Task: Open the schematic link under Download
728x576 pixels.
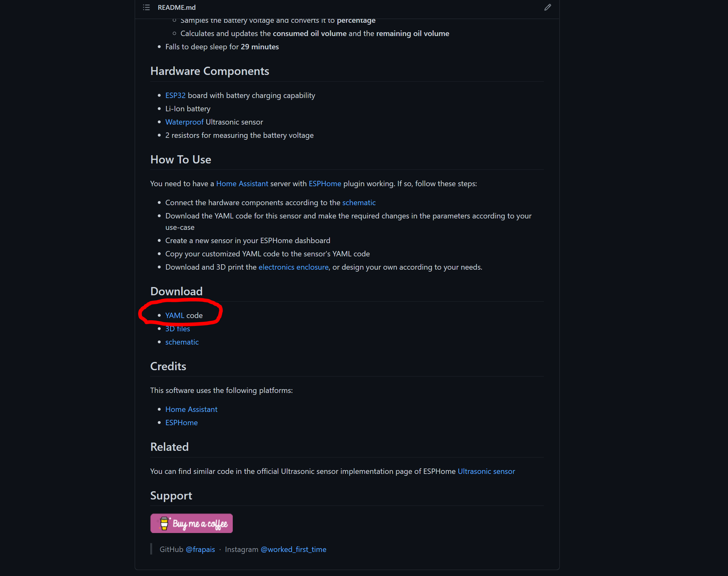Action: pos(182,342)
